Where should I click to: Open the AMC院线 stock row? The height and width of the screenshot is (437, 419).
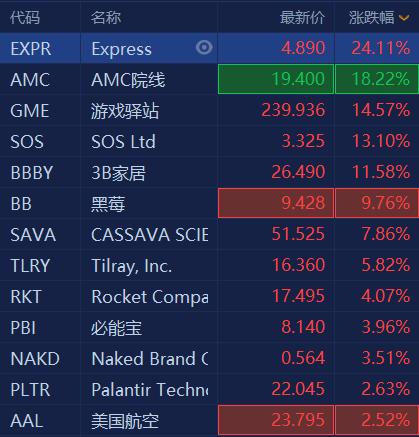(209, 79)
